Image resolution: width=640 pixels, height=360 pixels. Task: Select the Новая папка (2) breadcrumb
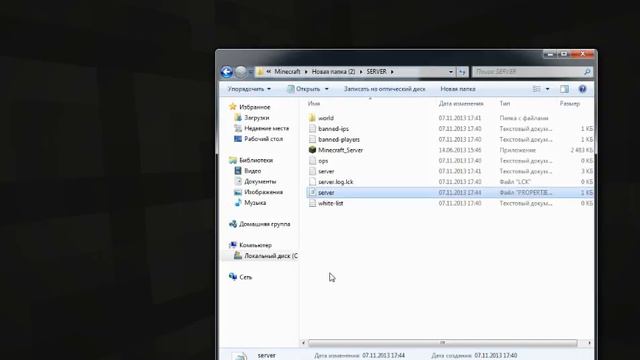[x=333, y=72]
